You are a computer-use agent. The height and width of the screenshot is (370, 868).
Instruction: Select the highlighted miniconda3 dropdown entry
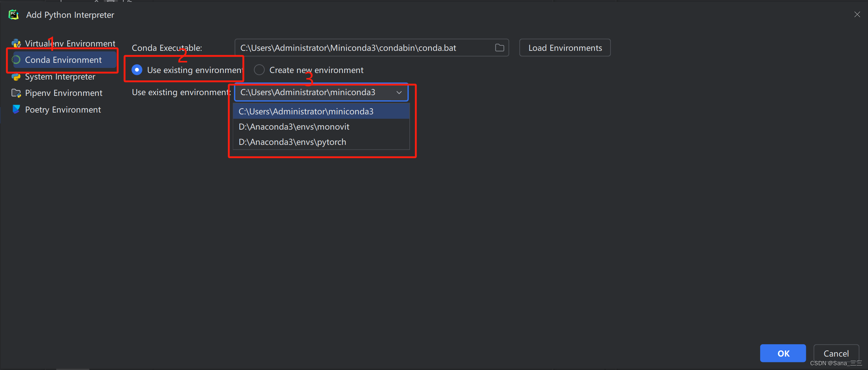[x=306, y=111]
